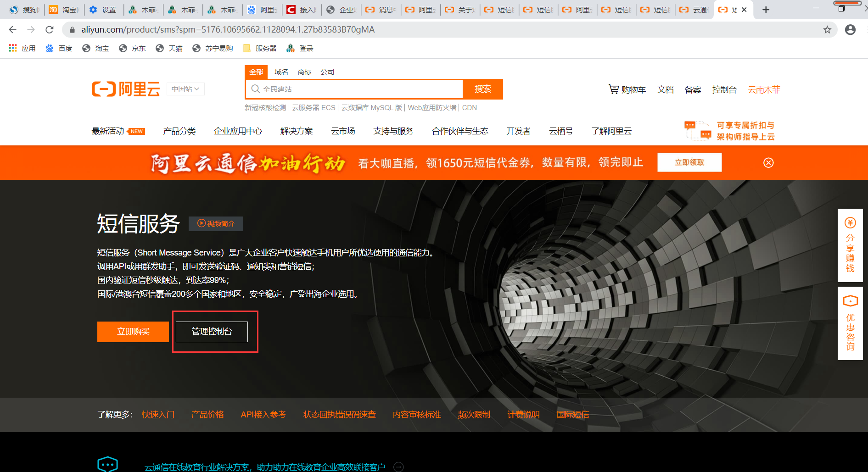Open a new tab with the plus button
Image resolution: width=868 pixels, height=472 pixels.
tap(766, 10)
